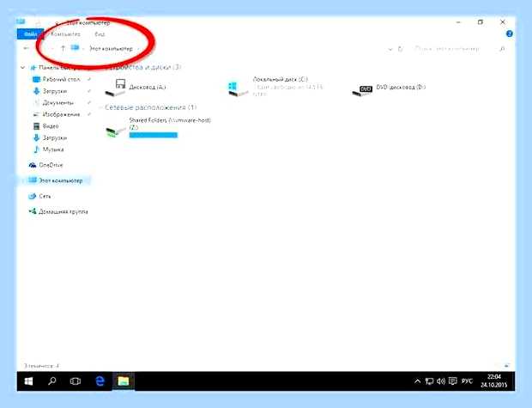532x408 pixels.
Task: Click the window icon in the title bar
Action: (21, 21)
